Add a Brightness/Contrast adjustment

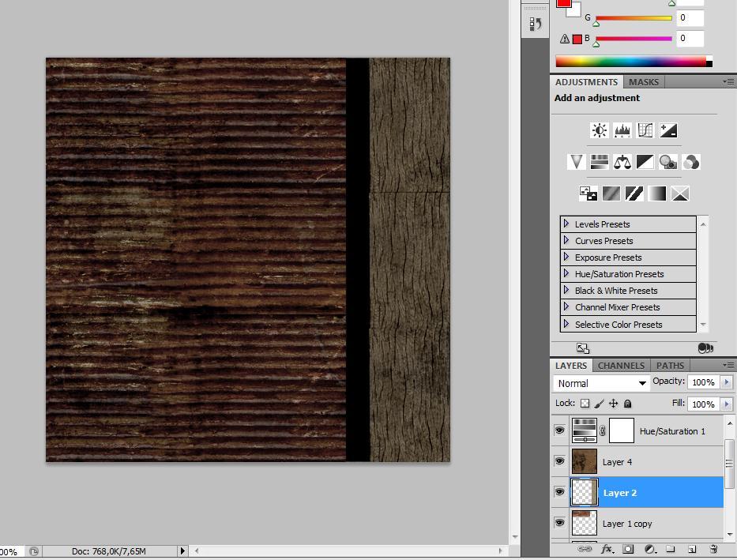600,130
